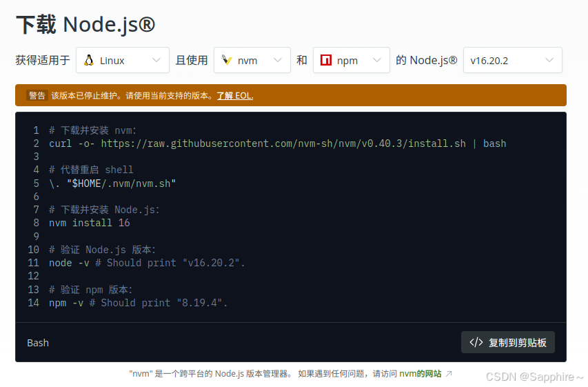Click the "# 下载并安装 nvm:" comment
Image resolution: width=588 pixels, height=387 pixels.
(92, 130)
